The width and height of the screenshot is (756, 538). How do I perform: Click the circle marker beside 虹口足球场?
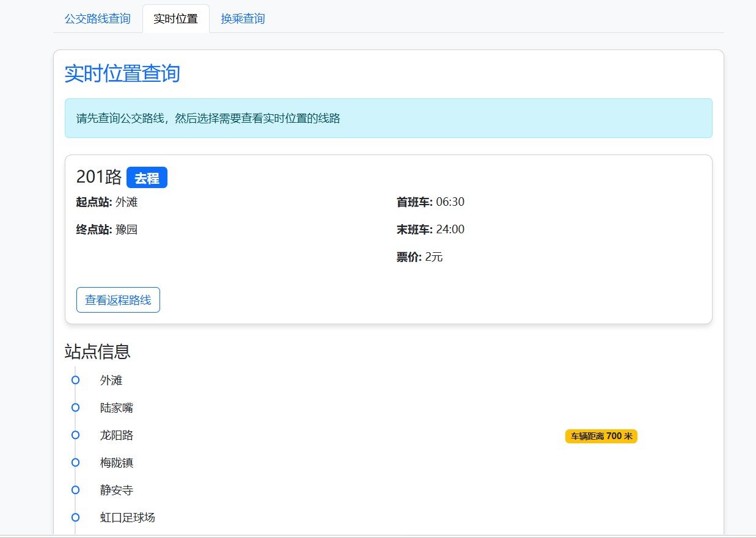coord(76,517)
